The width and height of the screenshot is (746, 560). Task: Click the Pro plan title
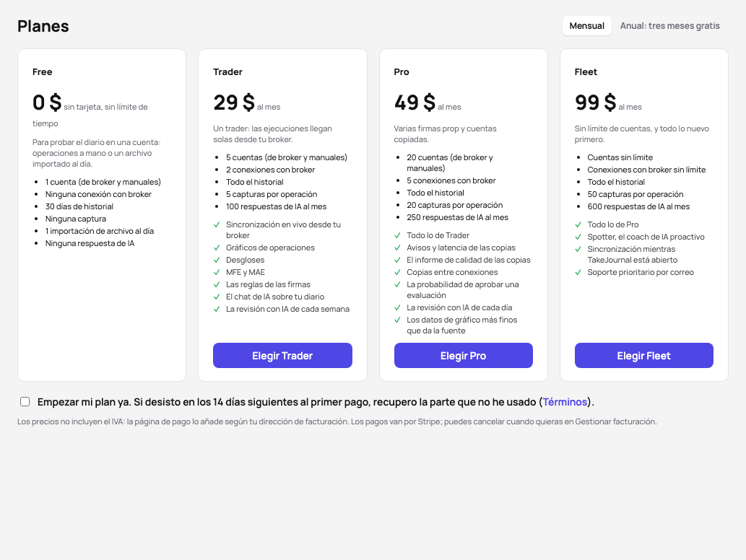[x=402, y=71]
